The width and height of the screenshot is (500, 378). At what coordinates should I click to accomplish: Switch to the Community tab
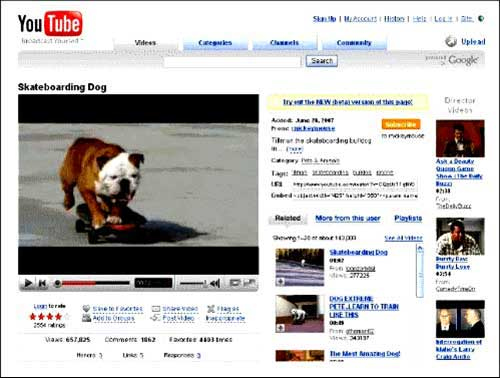click(x=354, y=43)
